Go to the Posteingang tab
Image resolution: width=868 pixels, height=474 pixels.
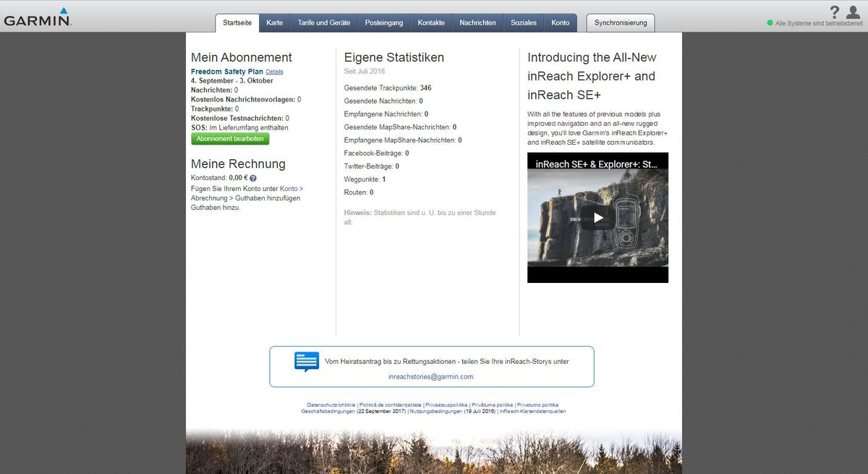(384, 22)
